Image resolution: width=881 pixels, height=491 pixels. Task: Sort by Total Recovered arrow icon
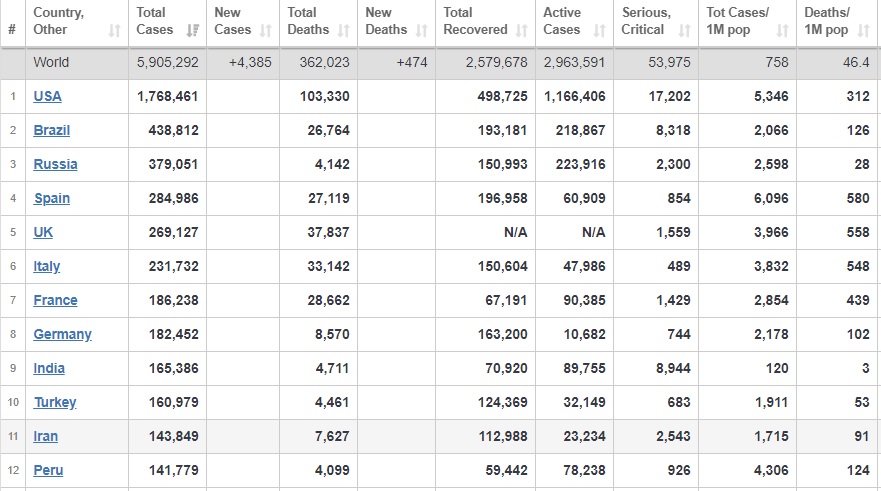[522, 30]
